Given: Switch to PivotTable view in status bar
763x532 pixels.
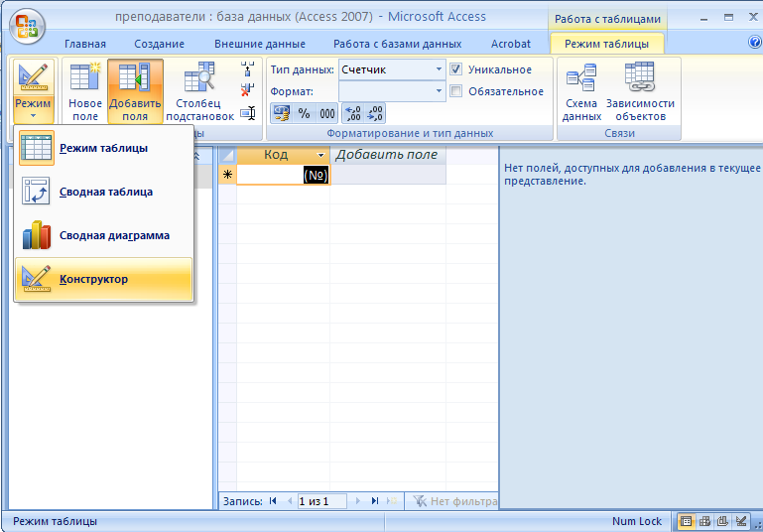Looking at the screenshot, I should tap(704, 522).
